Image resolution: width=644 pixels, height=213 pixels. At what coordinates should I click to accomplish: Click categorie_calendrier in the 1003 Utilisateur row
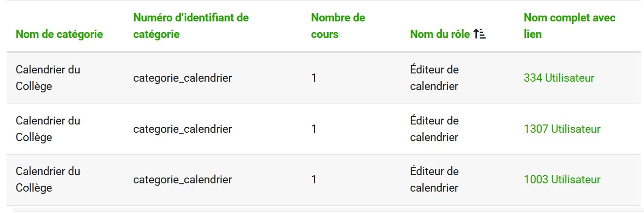(x=182, y=179)
